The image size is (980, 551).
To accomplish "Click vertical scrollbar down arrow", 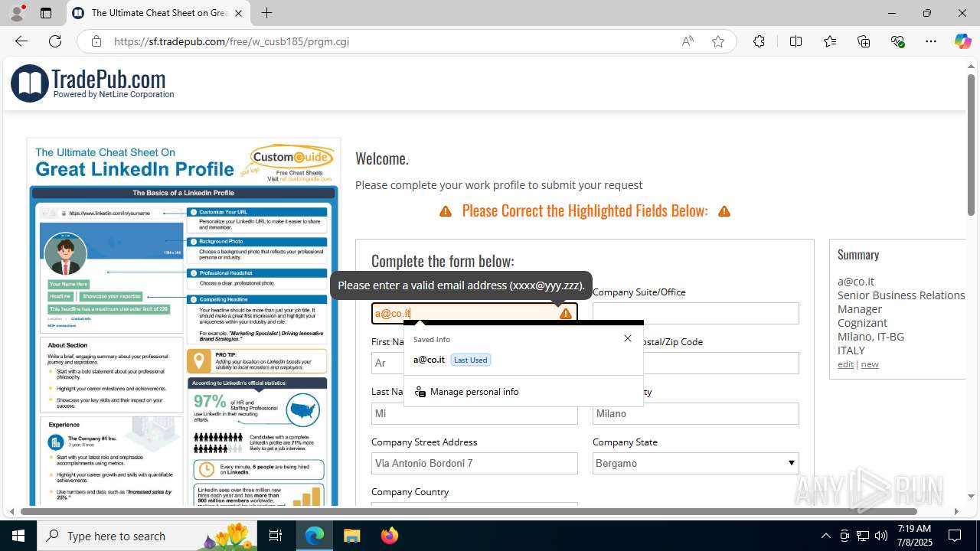I will (971, 496).
